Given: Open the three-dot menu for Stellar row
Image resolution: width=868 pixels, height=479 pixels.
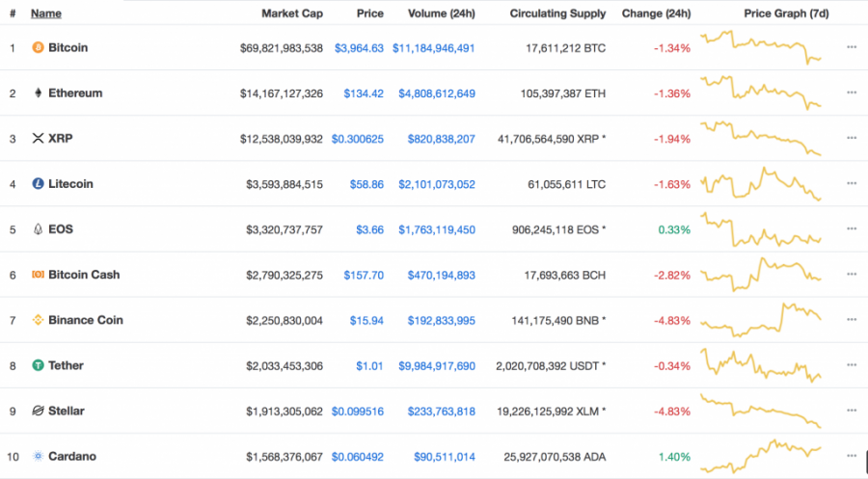Looking at the screenshot, I should [x=852, y=410].
